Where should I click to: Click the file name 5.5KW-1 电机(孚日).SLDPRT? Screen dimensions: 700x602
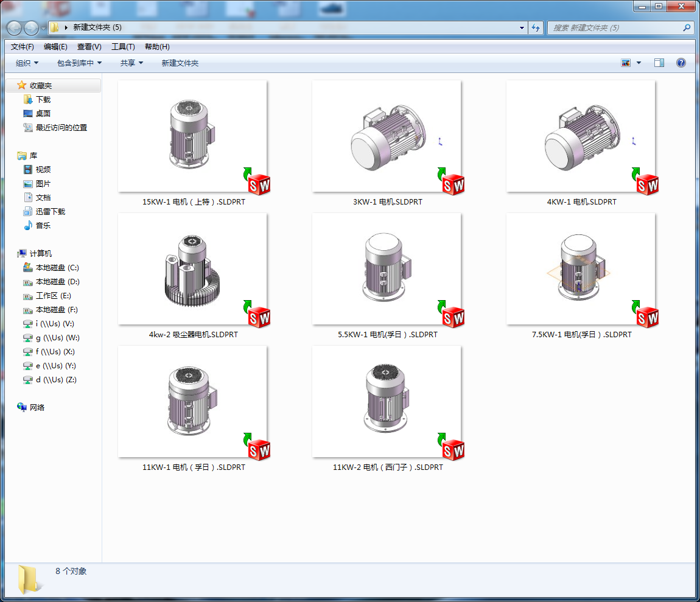388,335
